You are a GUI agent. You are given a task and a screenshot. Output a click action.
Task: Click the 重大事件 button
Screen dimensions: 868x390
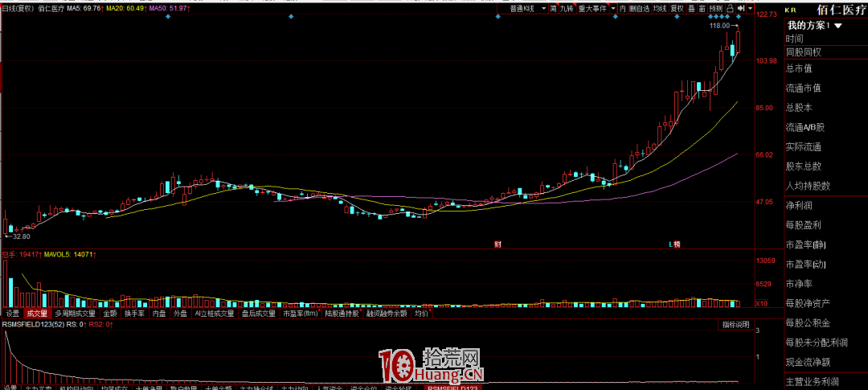point(592,9)
